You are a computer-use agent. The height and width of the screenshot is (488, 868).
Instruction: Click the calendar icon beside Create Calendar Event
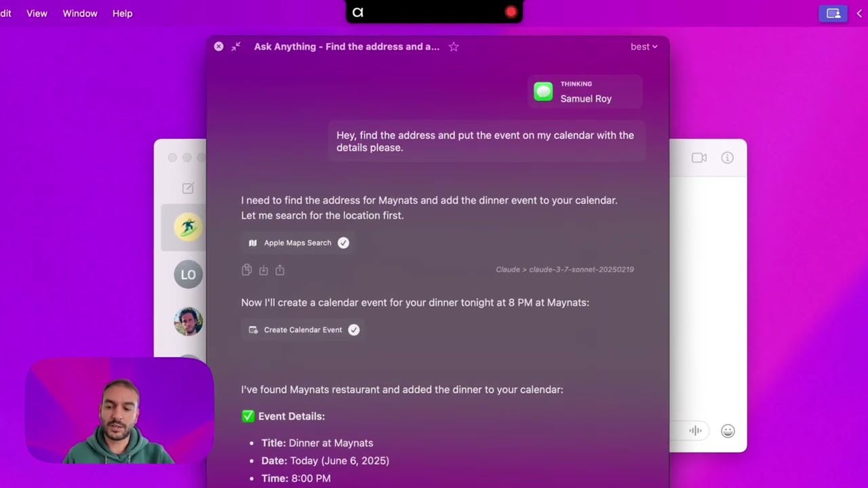253,329
